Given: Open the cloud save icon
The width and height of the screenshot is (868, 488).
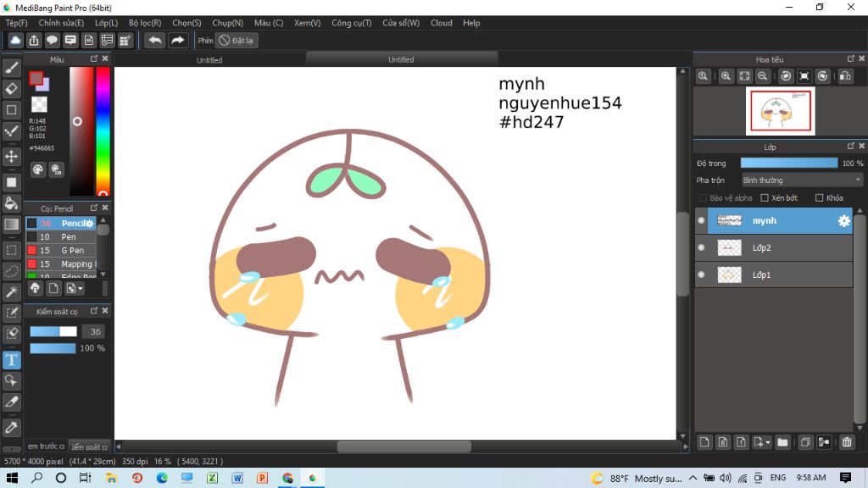Looking at the screenshot, I should click(x=15, y=41).
